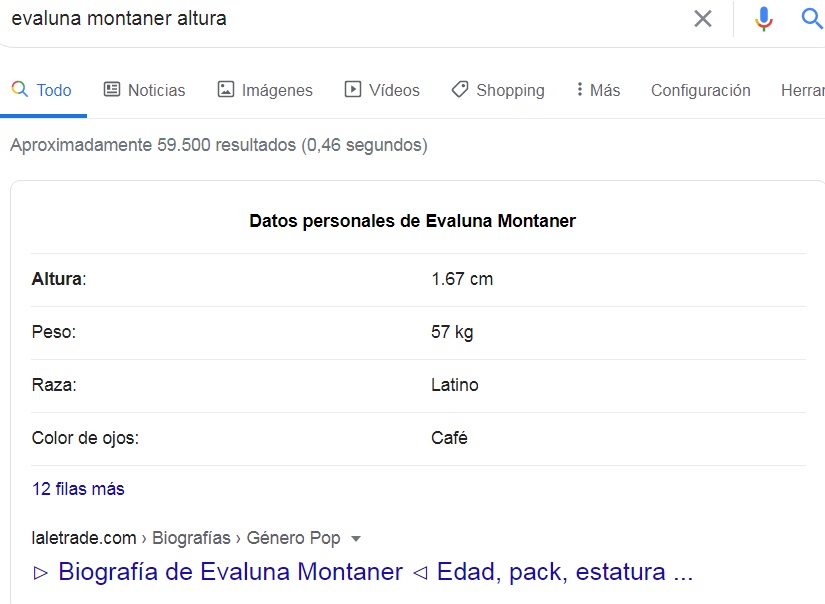Click the blue magnifier search button

[x=812, y=18]
